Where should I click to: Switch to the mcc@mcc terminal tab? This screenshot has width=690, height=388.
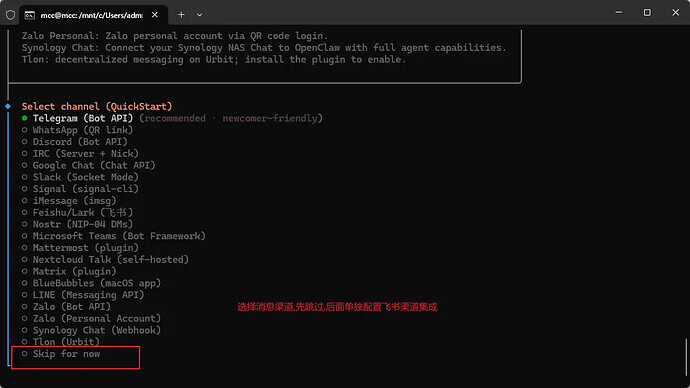pos(92,15)
